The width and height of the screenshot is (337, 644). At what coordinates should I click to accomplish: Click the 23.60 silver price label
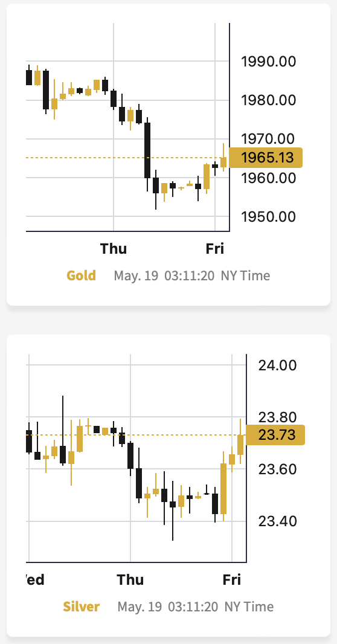(x=277, y=469)
